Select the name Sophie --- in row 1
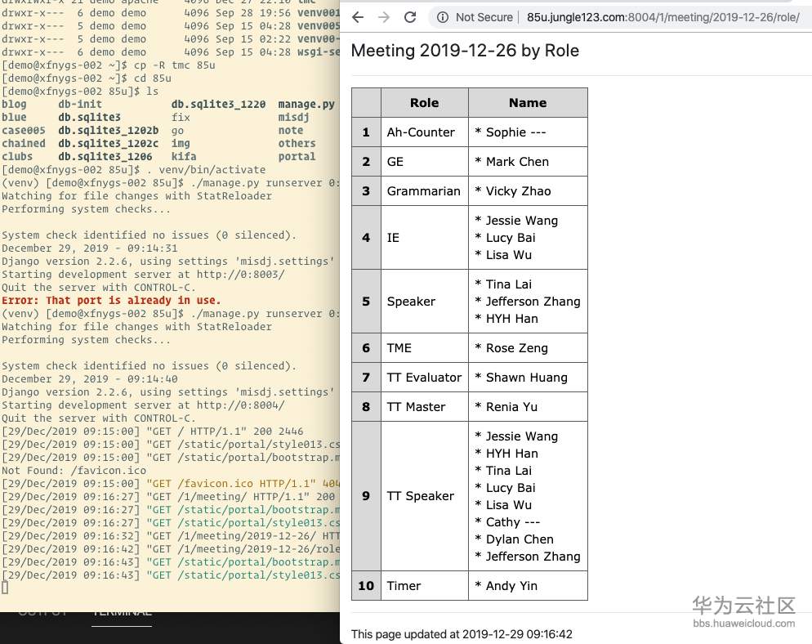 coord(515,132)
